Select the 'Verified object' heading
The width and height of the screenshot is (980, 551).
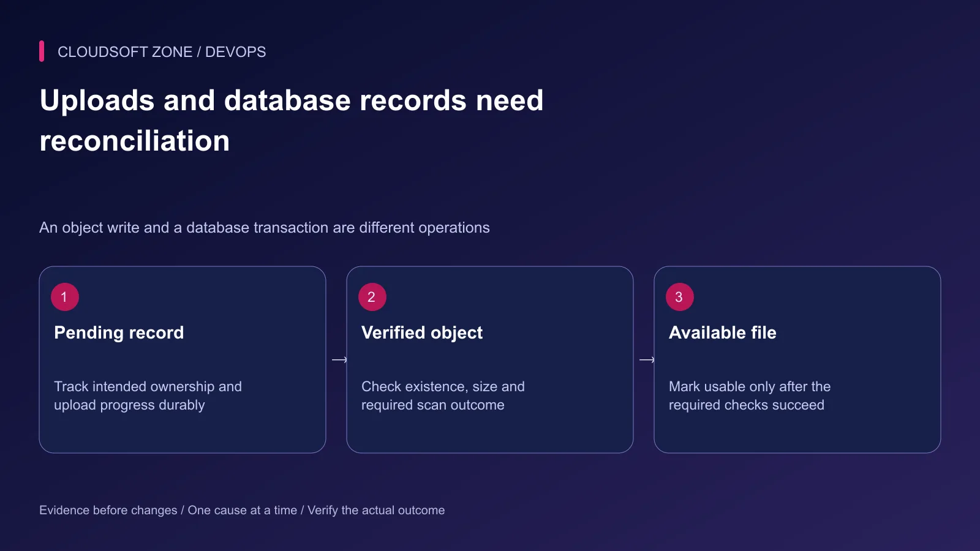tap(422, 332)
